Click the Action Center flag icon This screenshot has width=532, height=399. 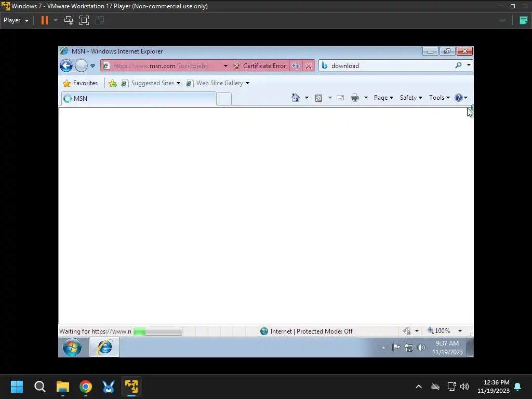pyautogui.click(x=396, y=348)
